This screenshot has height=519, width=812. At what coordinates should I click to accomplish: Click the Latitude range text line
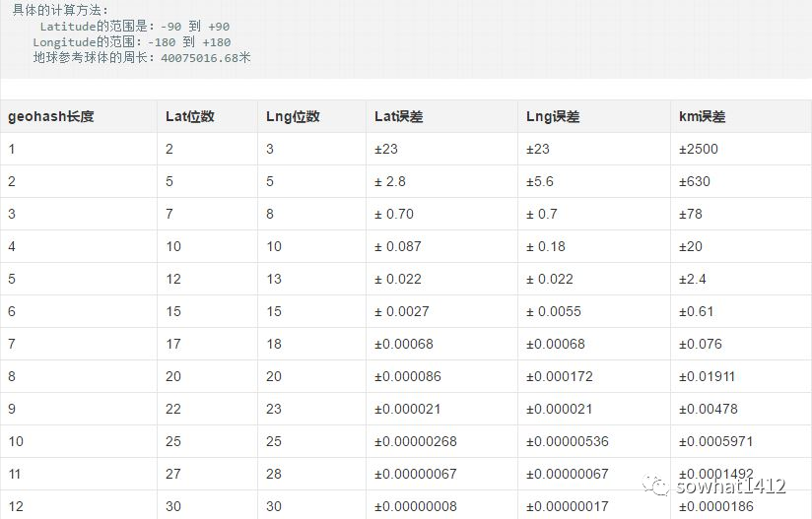(x=135, y=27)
